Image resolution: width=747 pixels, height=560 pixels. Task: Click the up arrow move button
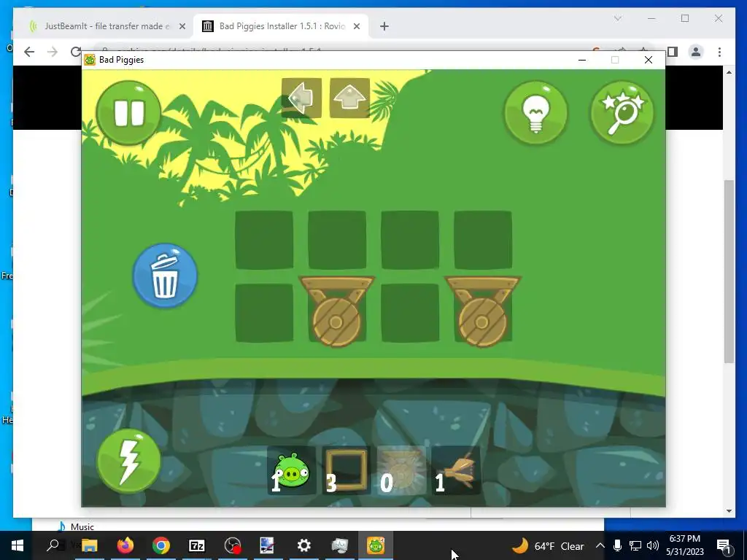coord(349,98)
